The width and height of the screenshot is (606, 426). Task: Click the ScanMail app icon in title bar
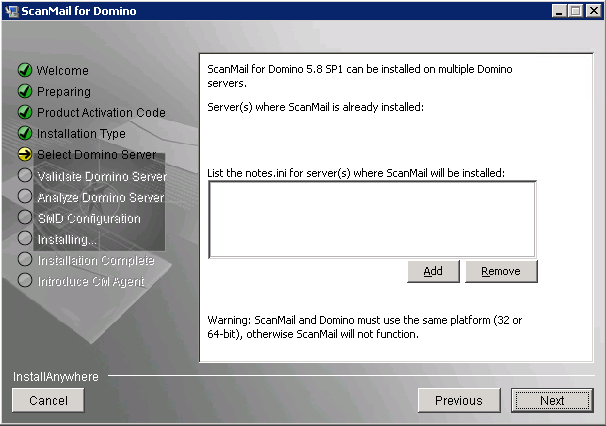click(x=12, y=11)
